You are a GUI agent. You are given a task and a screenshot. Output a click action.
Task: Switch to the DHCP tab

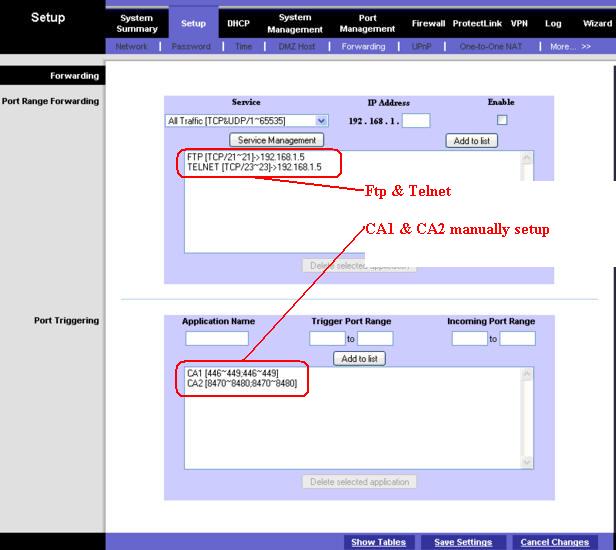click(238, 24)
